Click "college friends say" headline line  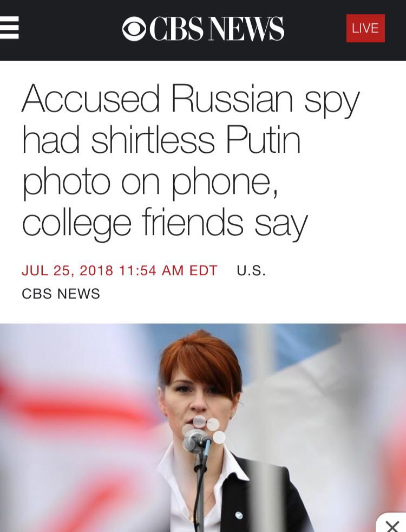click(165, 222)
